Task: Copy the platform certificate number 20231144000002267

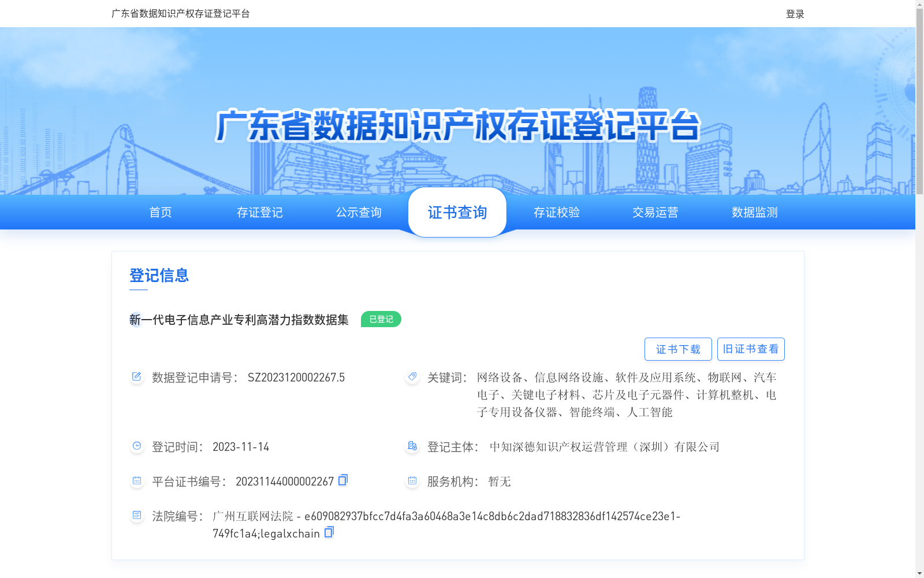Action: 343,480
